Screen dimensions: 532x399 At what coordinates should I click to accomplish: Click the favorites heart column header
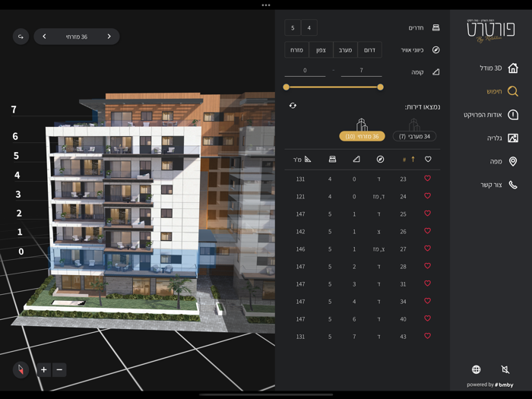point(428,159)
